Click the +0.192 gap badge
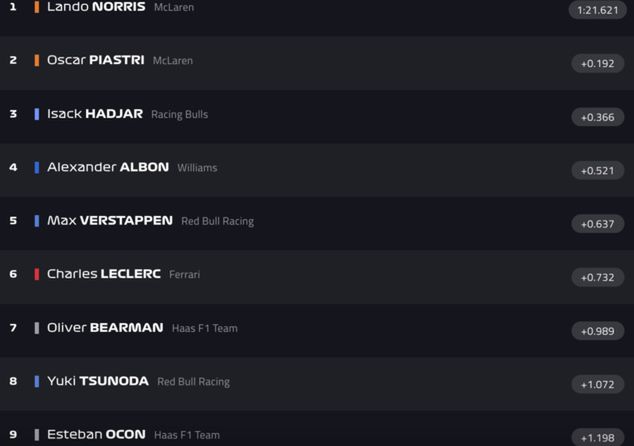This screenshot has width=634, height=446. pos(598,63)
